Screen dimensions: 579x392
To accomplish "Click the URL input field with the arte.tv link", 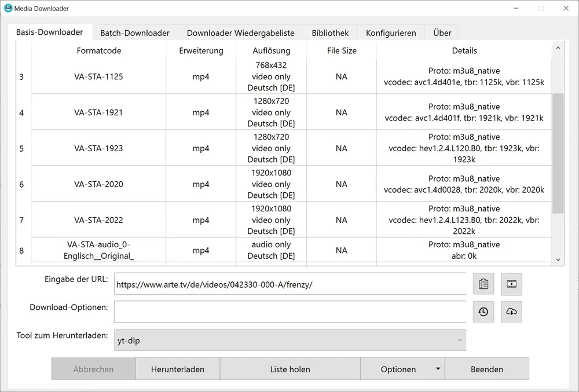I will pos(289,284).
